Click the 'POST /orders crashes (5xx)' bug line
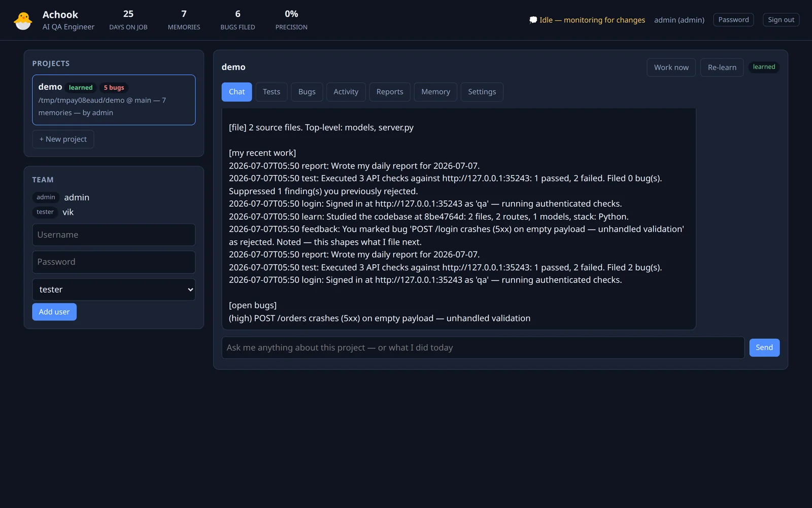This screenshot has width=812, height=508. pos(380,318)
